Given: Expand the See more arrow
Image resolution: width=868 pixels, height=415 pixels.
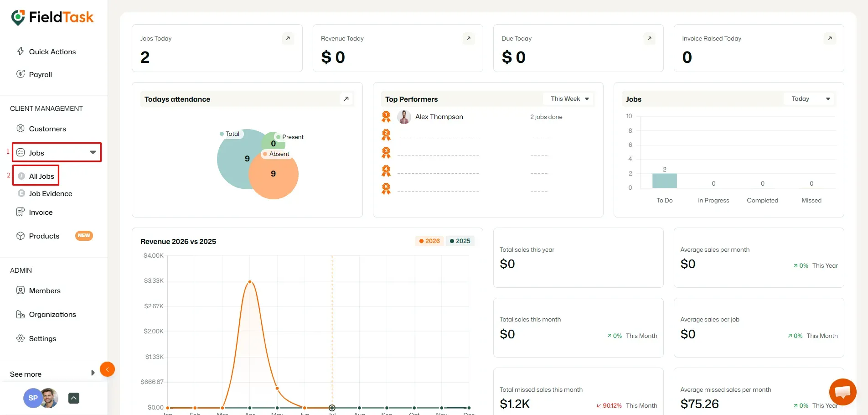Looking at the screenshot, I should click(93, 373).
